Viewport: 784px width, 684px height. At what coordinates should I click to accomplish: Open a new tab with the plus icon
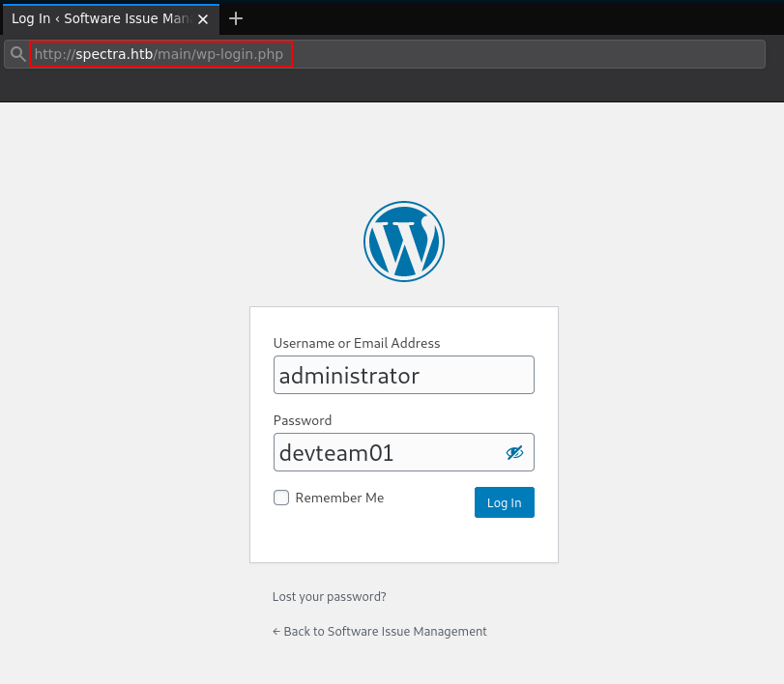pos(236,18)
